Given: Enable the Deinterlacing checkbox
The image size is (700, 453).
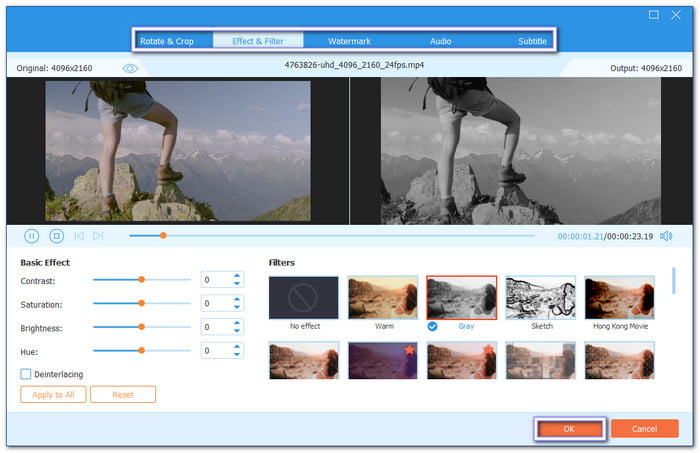Looking at the screenshot, I should pyautogui.click(x=26, y=374).
